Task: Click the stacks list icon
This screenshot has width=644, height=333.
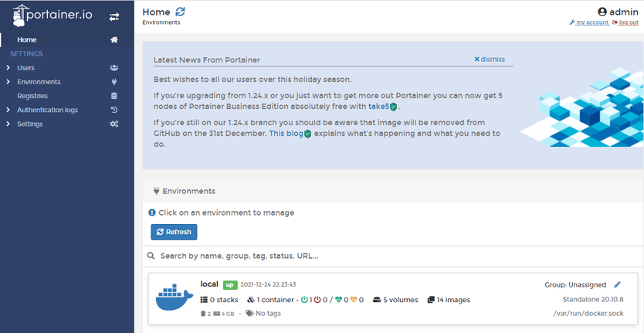Action: coord(204,300)
